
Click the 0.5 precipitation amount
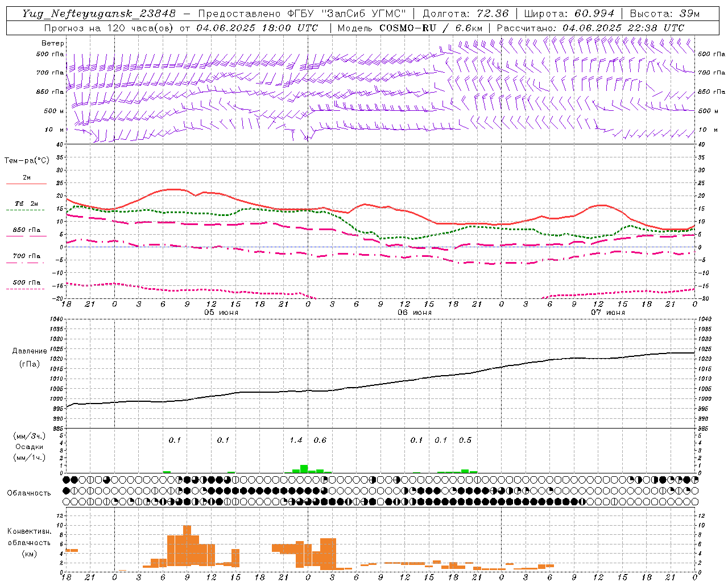465,440
